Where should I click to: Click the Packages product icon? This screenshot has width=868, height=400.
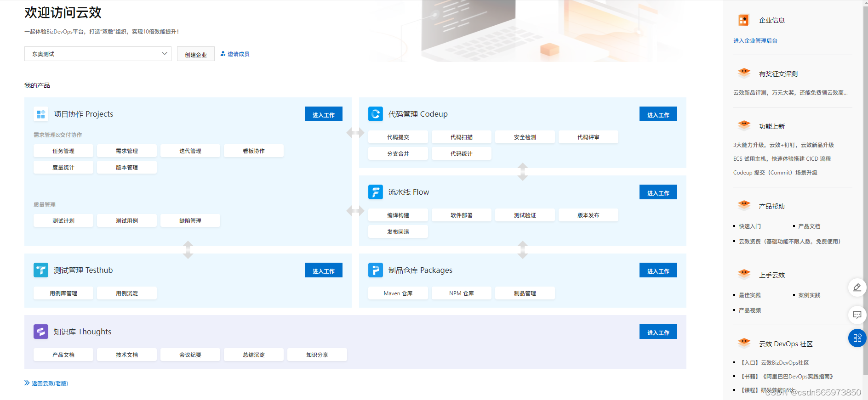click(376, 270)
